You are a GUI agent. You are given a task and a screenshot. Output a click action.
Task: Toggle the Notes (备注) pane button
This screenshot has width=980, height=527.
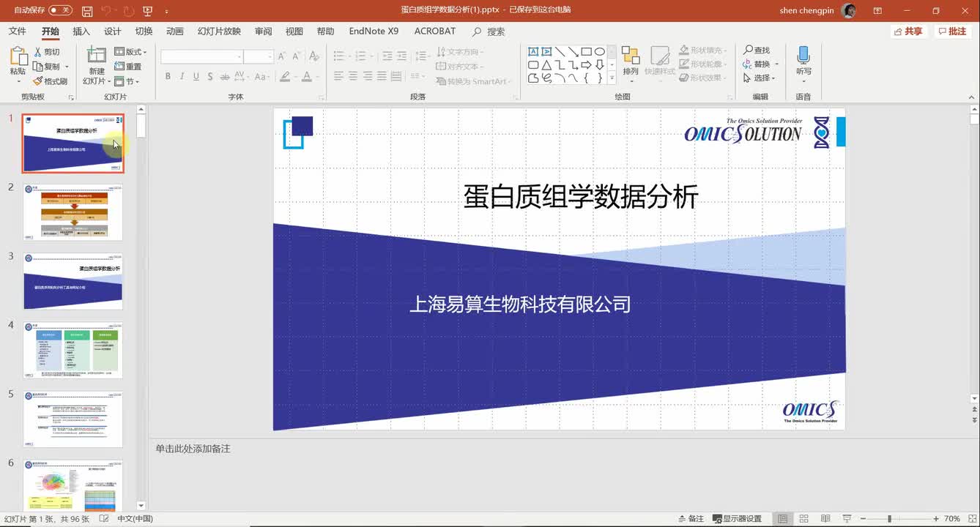point(690,519)
